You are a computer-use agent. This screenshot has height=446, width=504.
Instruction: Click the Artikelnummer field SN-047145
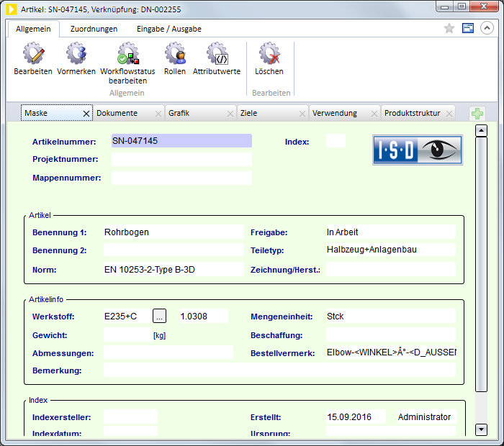click(x=181, y=141)
